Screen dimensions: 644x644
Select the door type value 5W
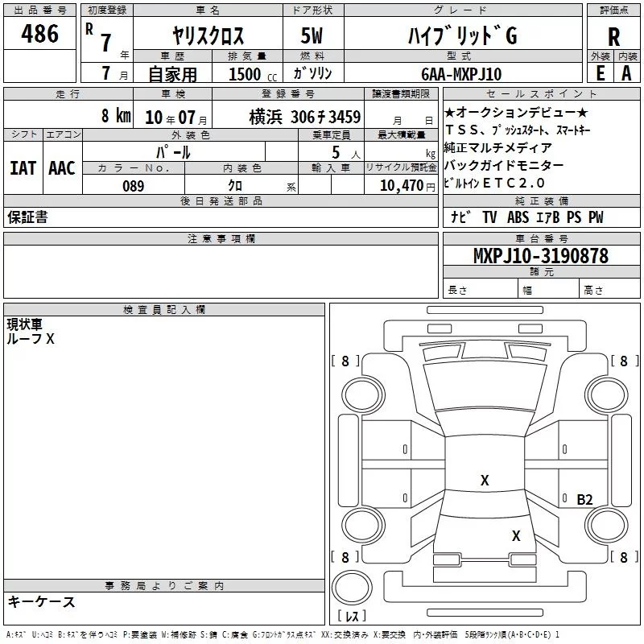312,35
